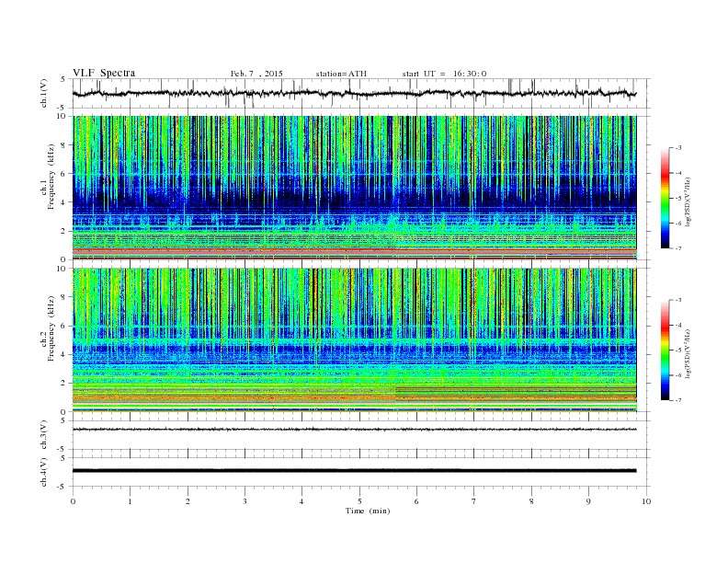Click the ch.1 voltage waveform trace panel
This screenshot has width=728, height=563.
pyautogui.click(x=361, y=93)
